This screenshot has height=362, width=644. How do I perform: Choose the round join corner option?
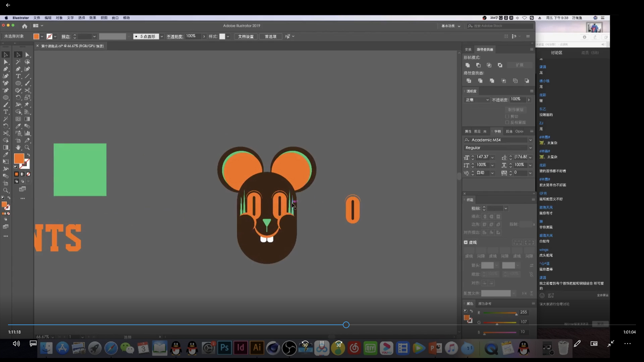pos(491,224)
